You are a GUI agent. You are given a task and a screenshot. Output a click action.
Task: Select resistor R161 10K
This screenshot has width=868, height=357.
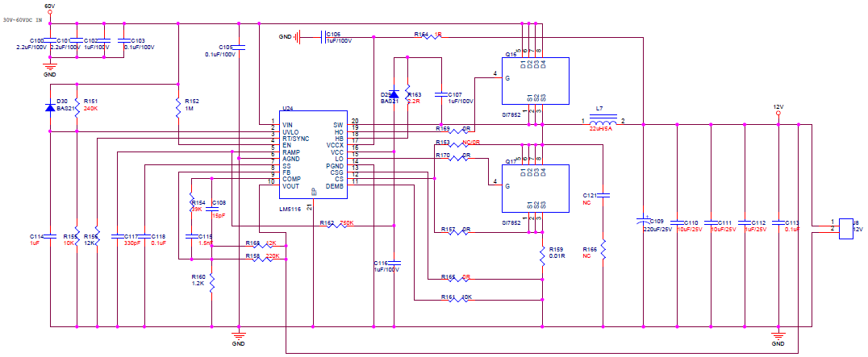(x=459, y=300)
